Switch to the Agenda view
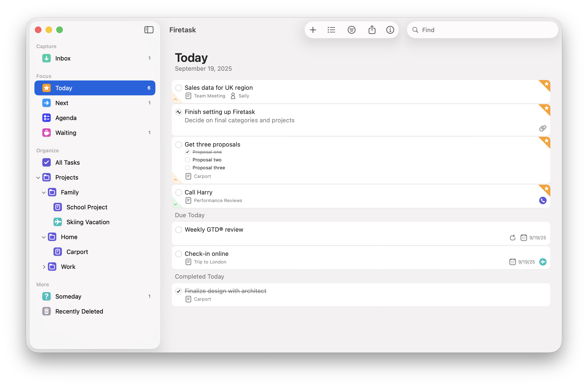588x387 pixels. point(66,118)
